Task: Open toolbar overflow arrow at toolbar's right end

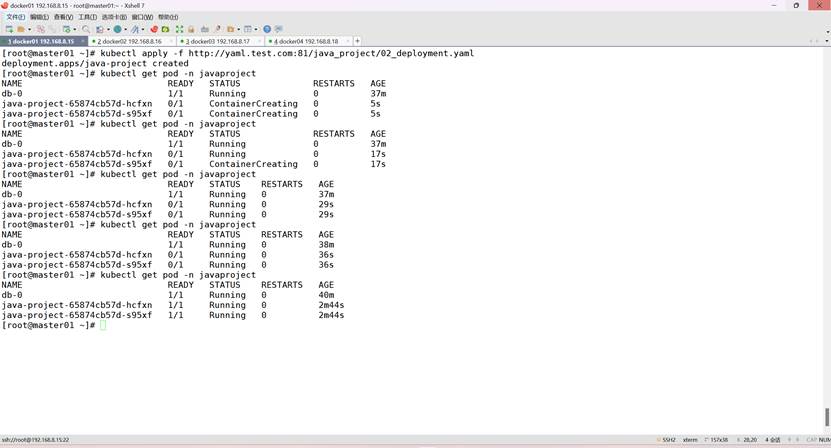Action: coord(828,31)
